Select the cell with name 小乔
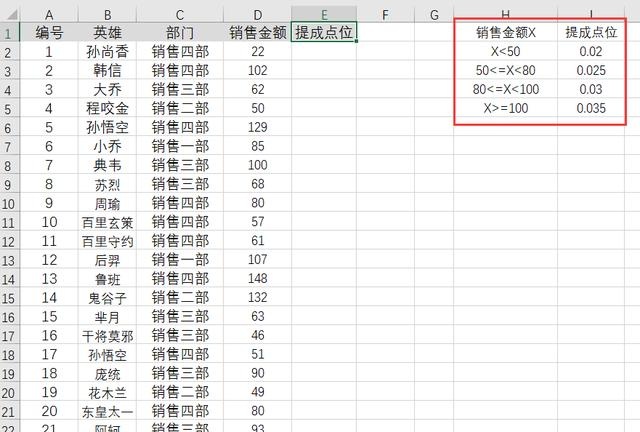This screenshot has height=432, width=640. (x=107, y=146)
